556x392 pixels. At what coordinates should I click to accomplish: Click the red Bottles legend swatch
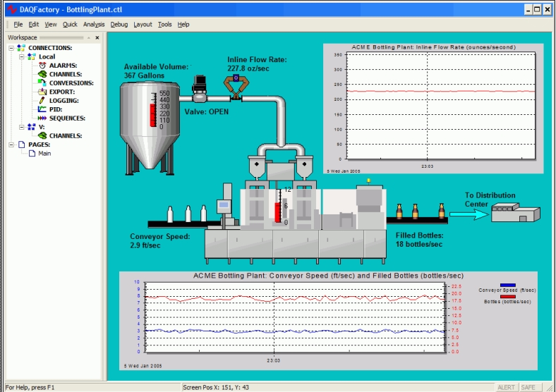pyautogui.click(x=508, y=297)
